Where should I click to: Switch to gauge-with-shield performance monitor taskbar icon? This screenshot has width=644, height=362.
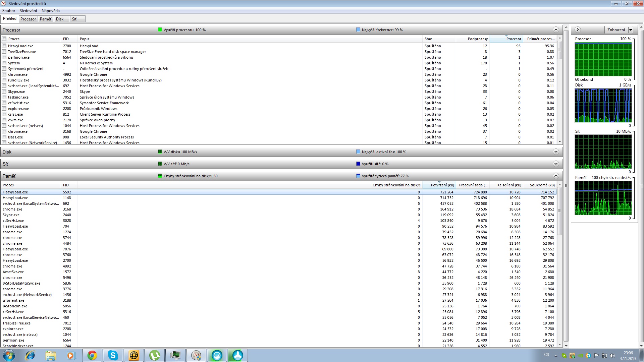click(x=196, y=355)
